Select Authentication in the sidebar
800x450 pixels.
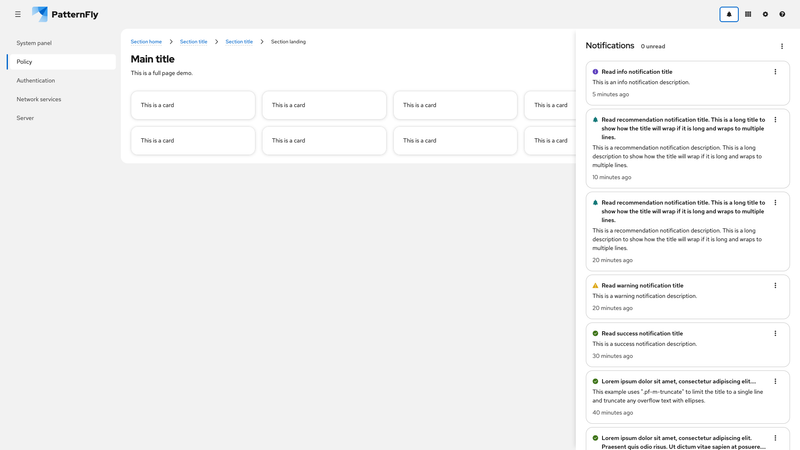coord(61,81)
